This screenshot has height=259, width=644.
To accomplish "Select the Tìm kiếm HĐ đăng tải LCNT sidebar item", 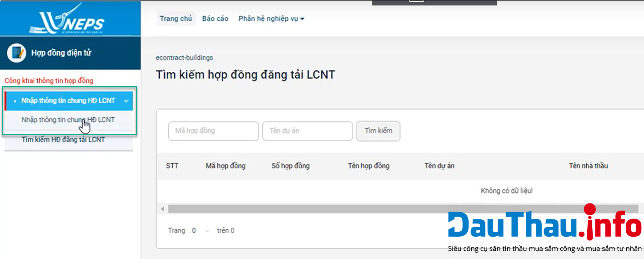I will click(63, 140).
